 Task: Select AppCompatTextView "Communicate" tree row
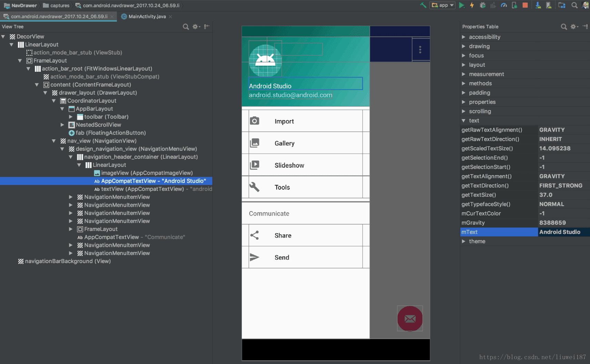pos(131,237)
